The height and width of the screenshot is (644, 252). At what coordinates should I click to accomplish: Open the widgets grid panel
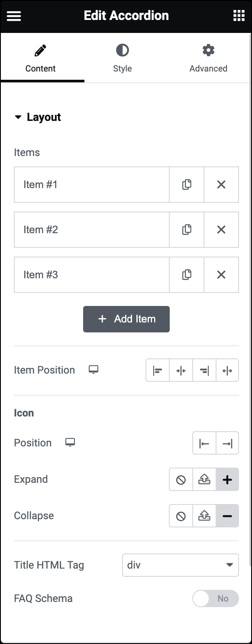tap(239, 16)
